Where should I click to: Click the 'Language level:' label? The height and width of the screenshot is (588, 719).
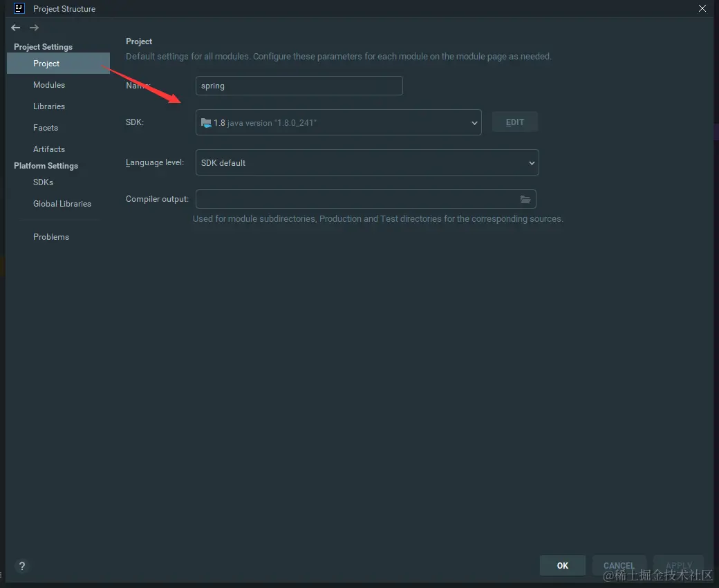155,162
